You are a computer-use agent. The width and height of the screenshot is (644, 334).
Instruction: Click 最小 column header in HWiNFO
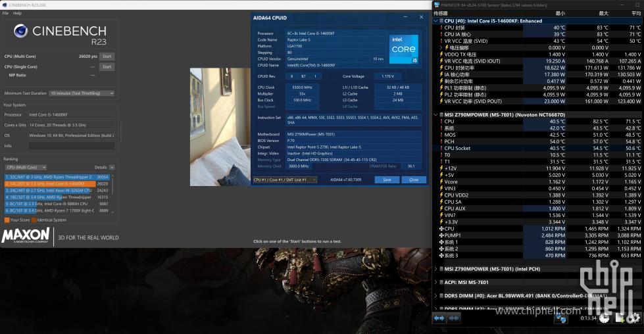tap(560, 14)
